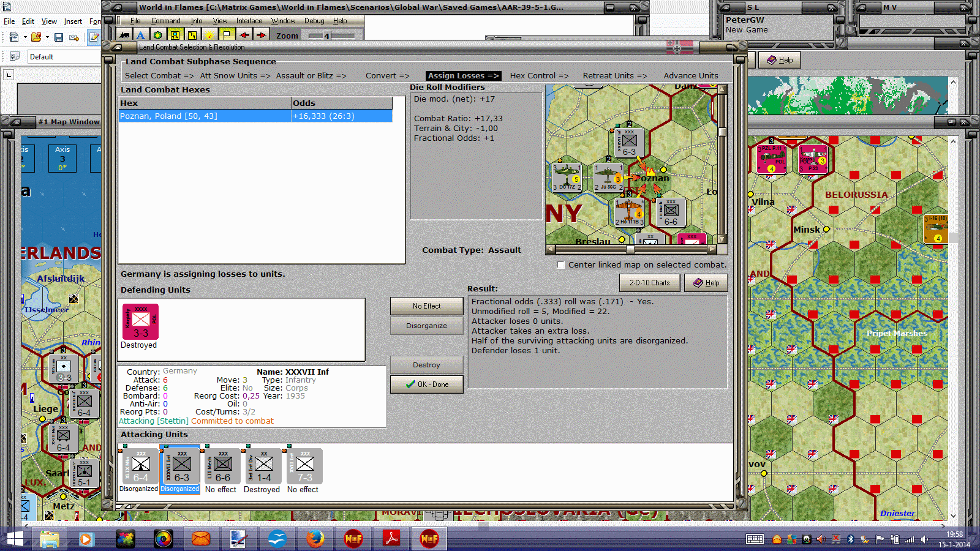Open File Explorer from the taskbar
The width and height of the screenshot is (980, 551).
pyautogui.click(x=49, y=539)
